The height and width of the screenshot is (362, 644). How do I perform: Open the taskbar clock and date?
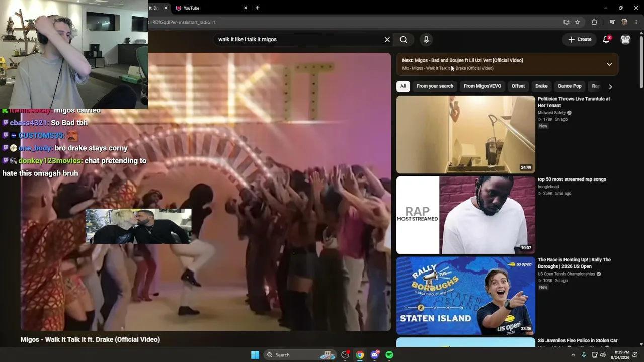coord(621,355)
